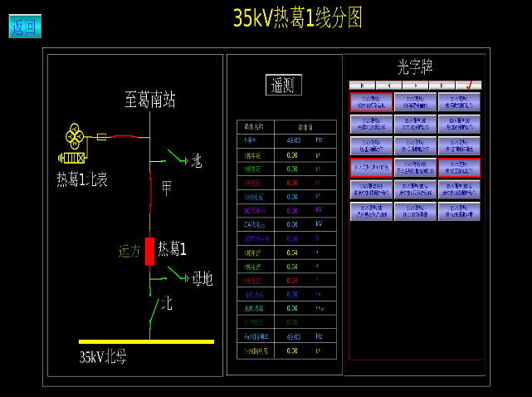
Task: Click the 光字牌 panel heading
Action: pos(415,67)
